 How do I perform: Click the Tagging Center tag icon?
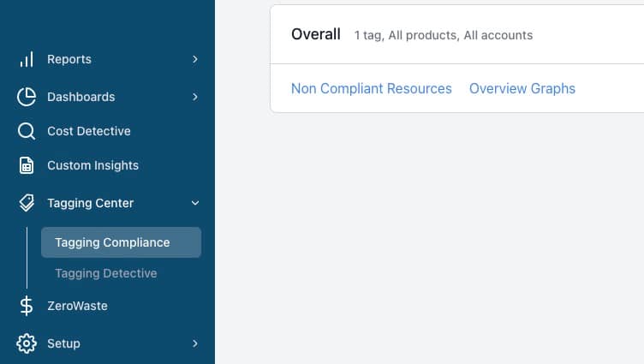coord(27,203)
